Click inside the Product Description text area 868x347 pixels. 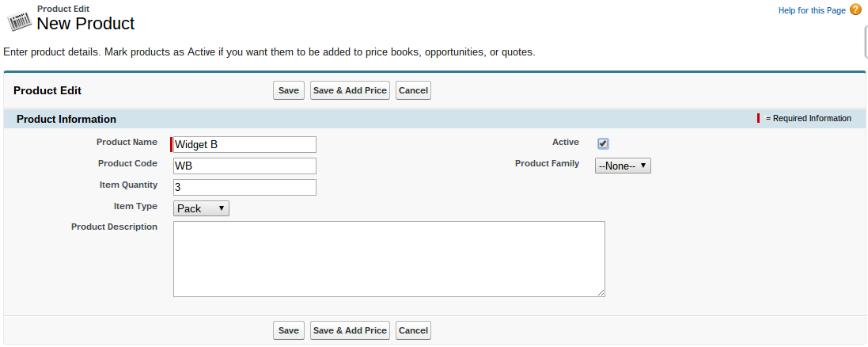click(x=389, y=259)
